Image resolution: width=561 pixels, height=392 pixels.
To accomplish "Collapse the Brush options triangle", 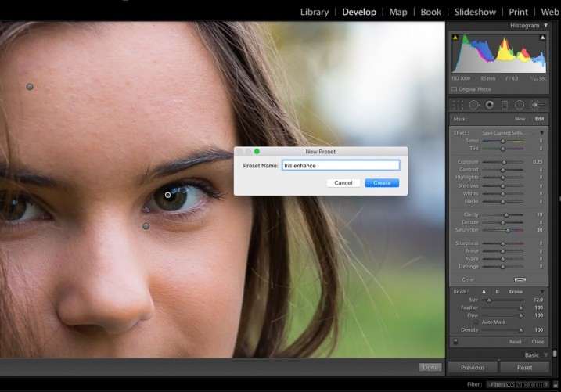I will click(542, 292).
